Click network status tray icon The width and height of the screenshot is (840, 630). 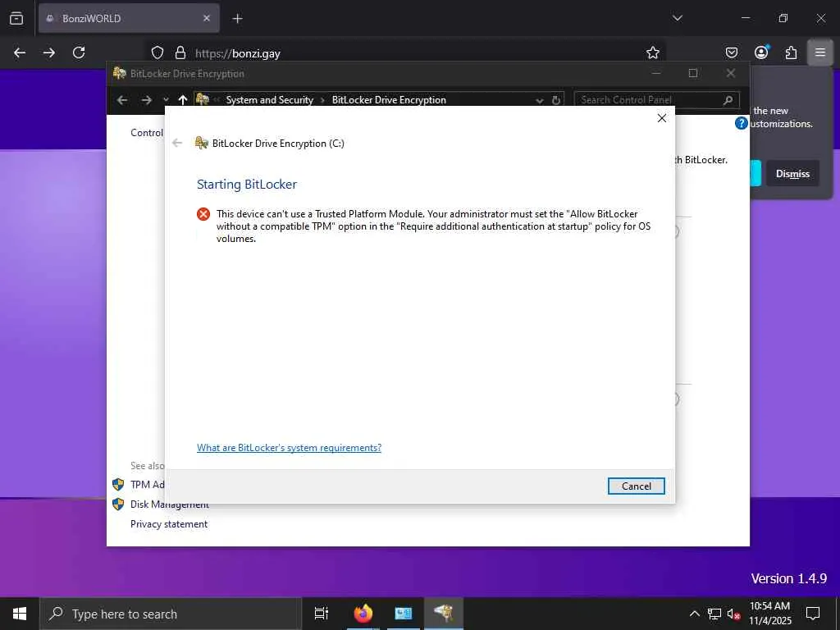(x=714, y=614)
